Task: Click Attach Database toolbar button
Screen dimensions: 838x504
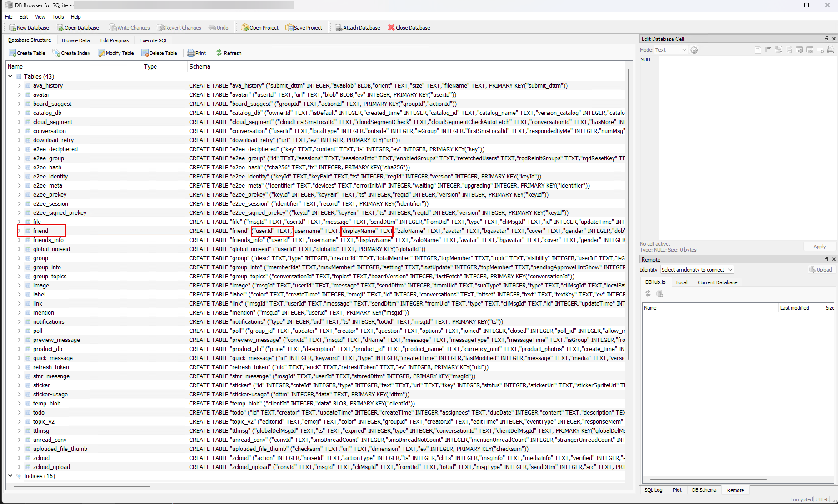Action: (357, 28)
